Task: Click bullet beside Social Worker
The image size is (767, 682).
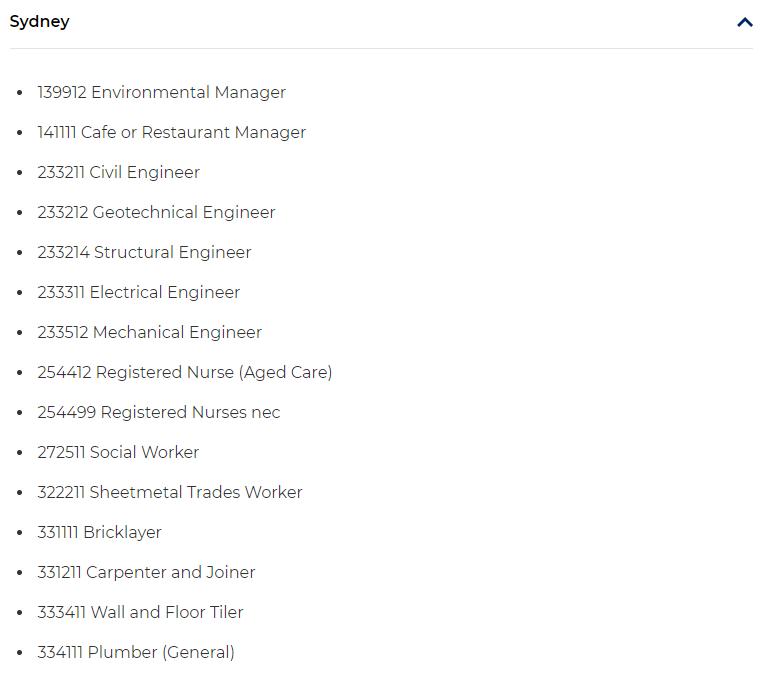Action: (x=20, y=453)
